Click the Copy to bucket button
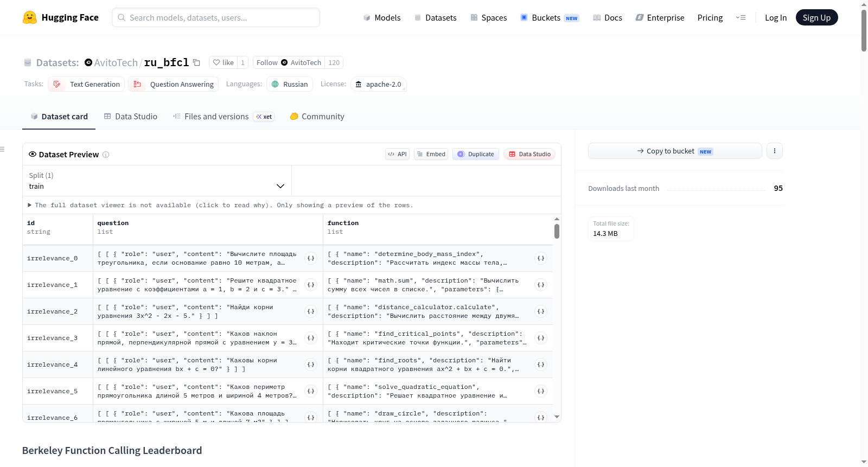Viewport: 868px width, 467px height. (x=675, y=151)
